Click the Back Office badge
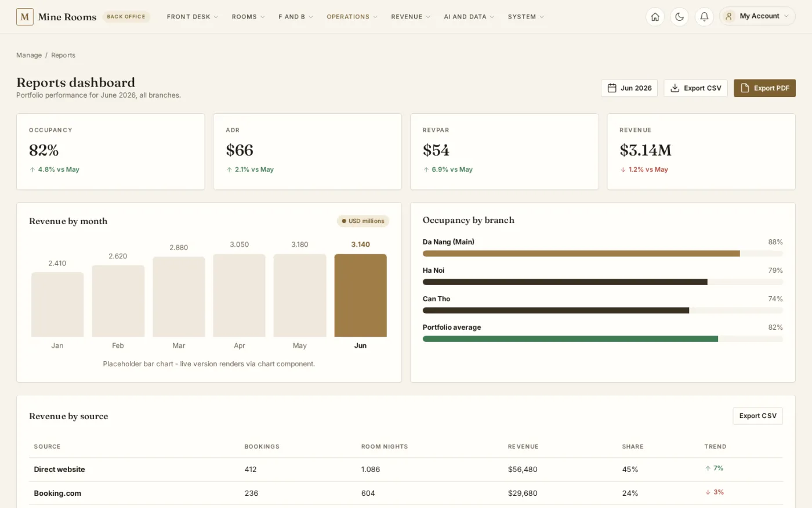The width and height of the screenshot is (812, 508). coord(126,17)
